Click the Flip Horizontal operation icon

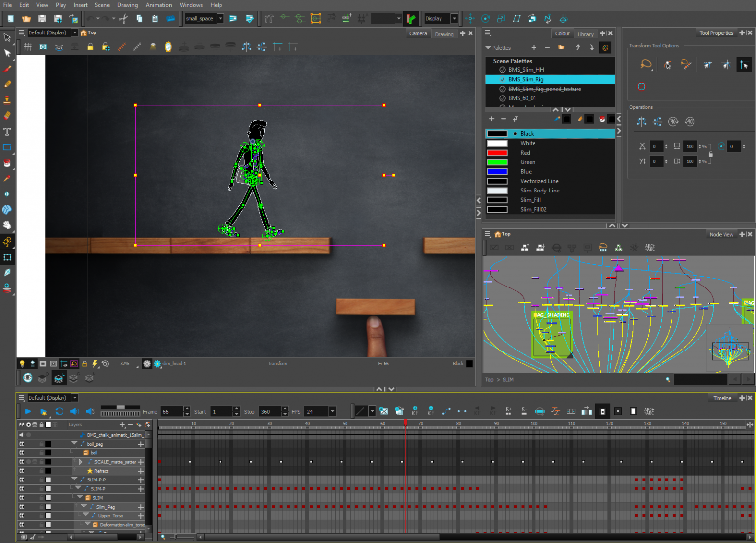click(x=641, y=122)
